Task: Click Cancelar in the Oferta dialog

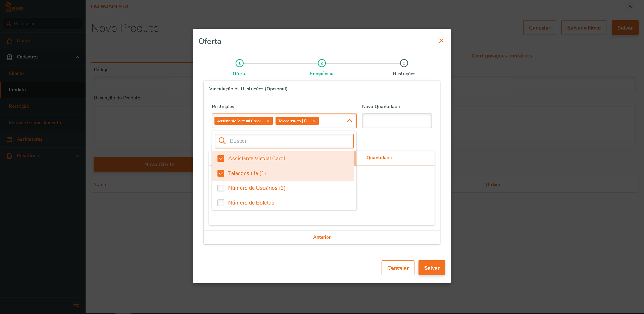Action: 398,268
